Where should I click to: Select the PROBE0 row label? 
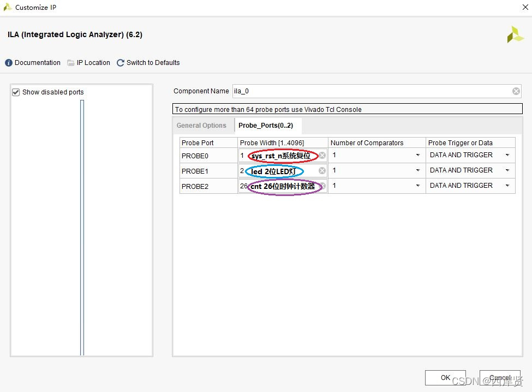(195, 156)
